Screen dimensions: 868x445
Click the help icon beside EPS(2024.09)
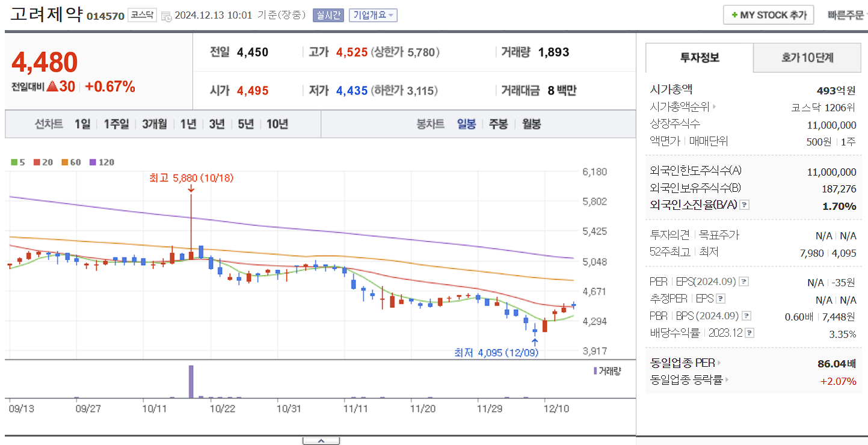click(743, 283)
